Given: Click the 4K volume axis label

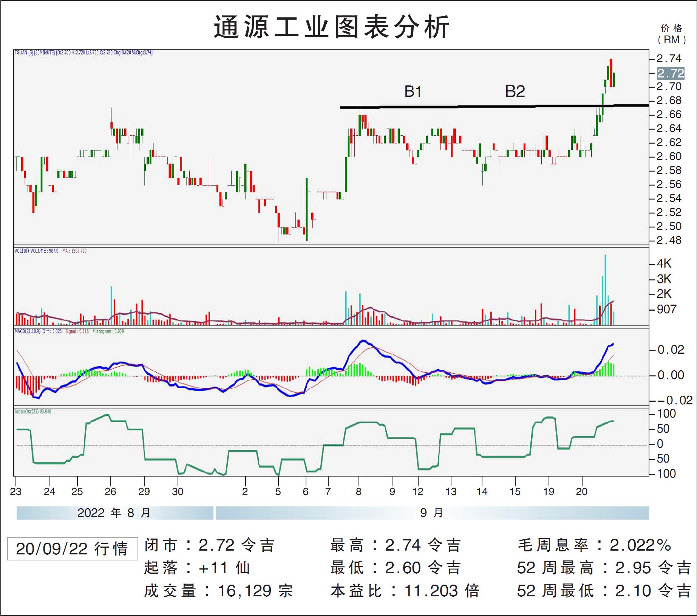Looking at the screenshot, I should pyautogui.click(x=664, y=263).
